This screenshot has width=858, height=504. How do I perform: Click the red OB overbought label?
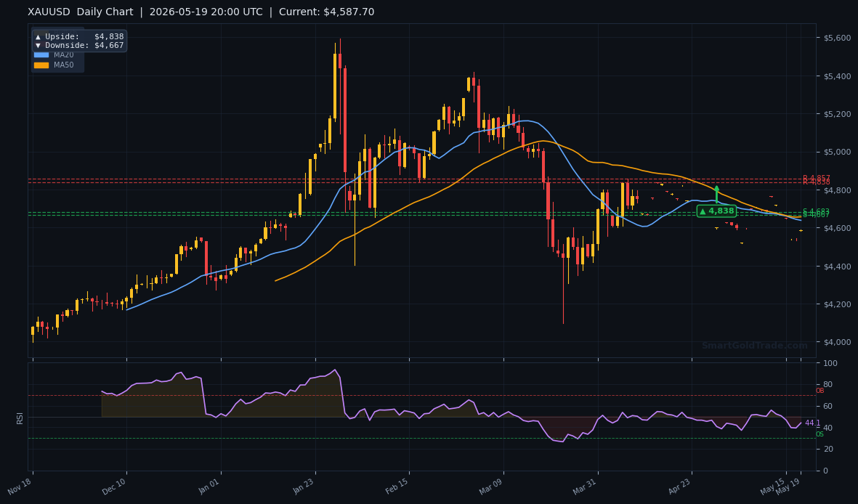click(819, 391)
